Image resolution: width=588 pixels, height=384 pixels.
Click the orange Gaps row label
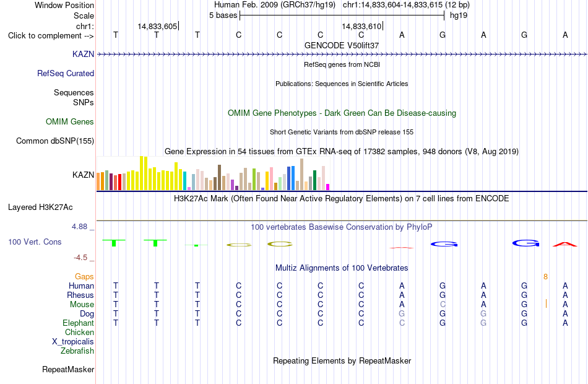click(84, 276)
